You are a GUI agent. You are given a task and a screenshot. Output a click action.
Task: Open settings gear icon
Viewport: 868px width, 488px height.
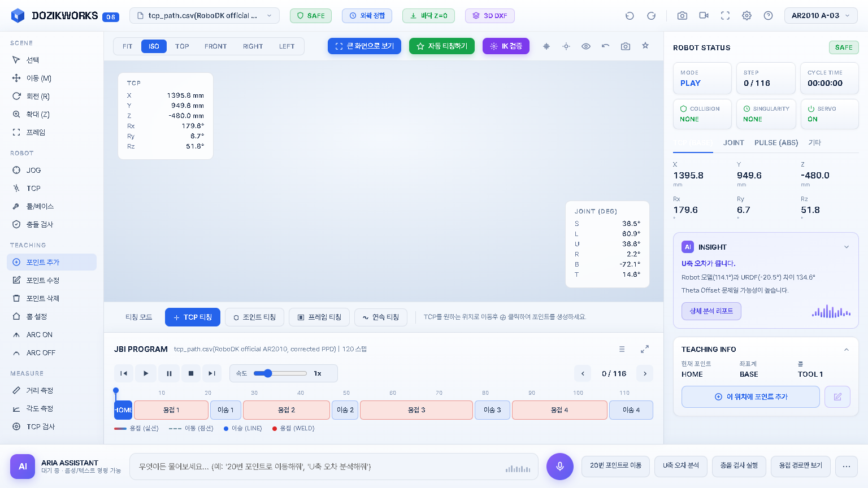(747, 16)
